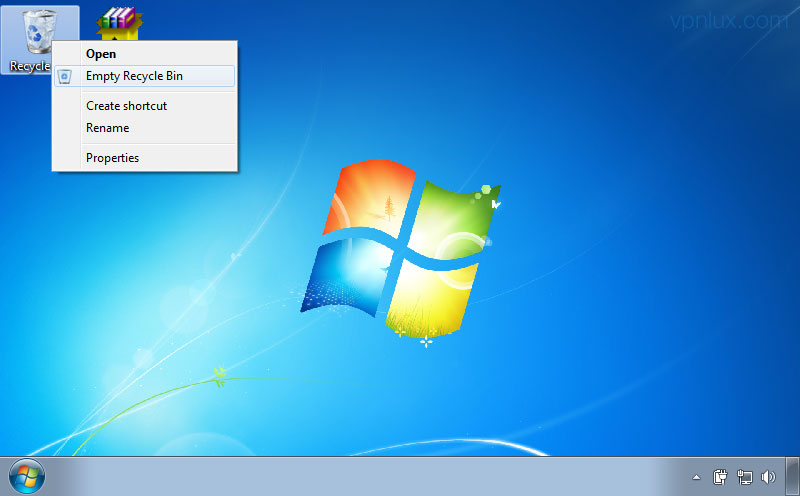Click the speaker volume tray icon
The image size is (800, 496).
(x=768, y=477)
